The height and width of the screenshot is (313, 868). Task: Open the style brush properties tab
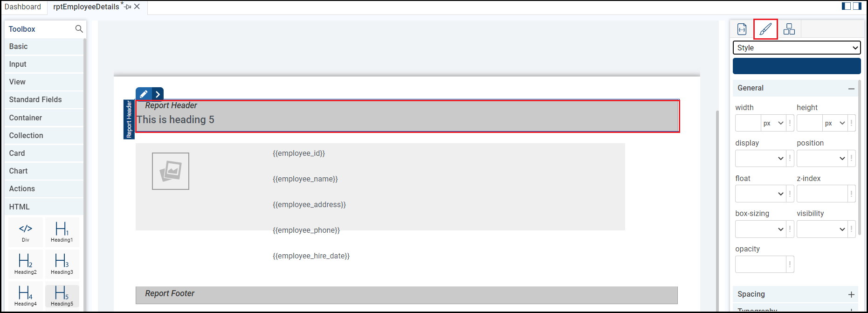(x=765, y=29)
